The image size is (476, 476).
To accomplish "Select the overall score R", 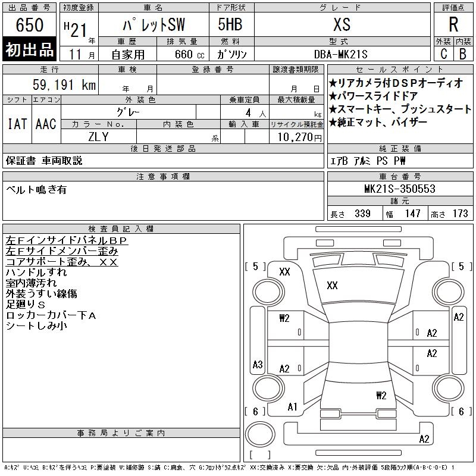I will 453,24.
